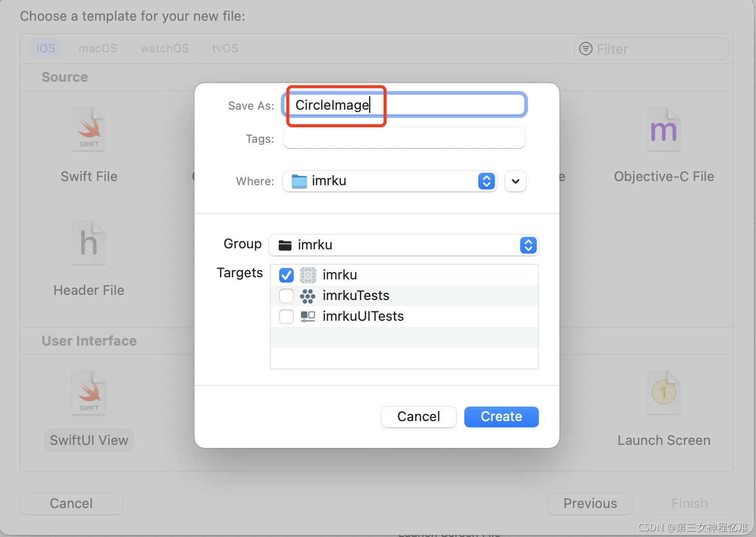Enable the imrkuUITests target checkbox
This screenshot has height=537, width=756.
coord(286,316)
